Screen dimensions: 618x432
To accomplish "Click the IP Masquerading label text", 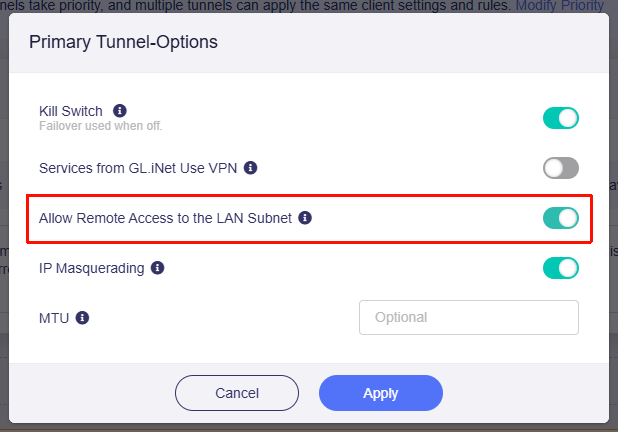I will click(91, 268).
